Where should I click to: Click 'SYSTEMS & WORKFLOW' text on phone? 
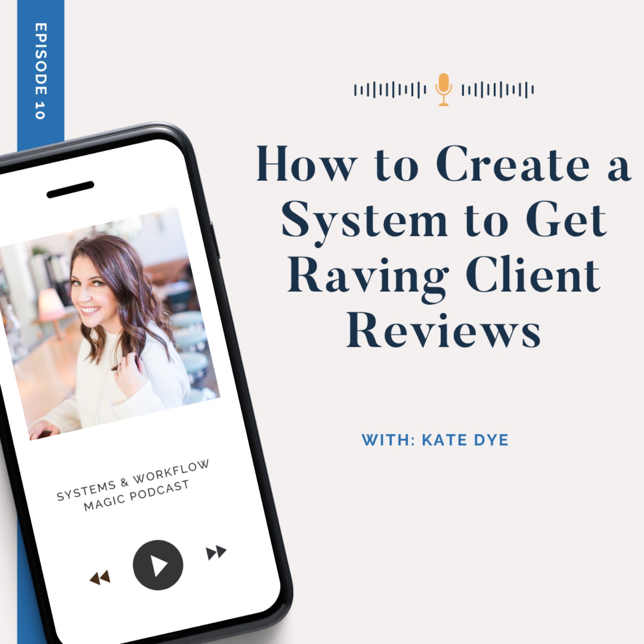point(133,480)
